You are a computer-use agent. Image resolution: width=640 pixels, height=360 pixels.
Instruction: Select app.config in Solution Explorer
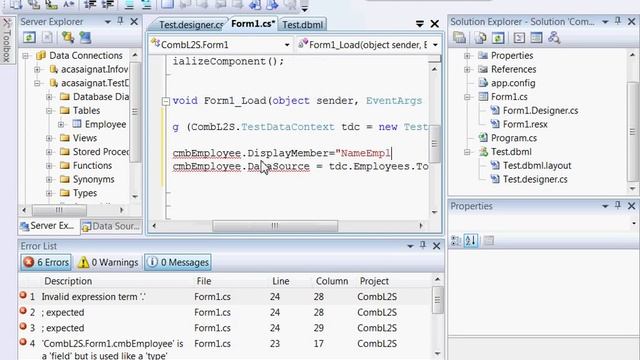click(x=513, y=83)
